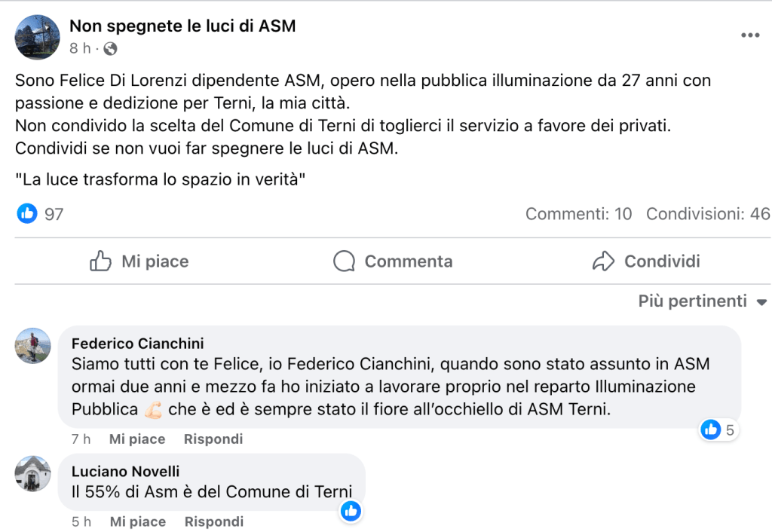Viewport: 772px width, 532px height.
Task: Click the globe public-visibility icon
Action: [x=110, y=49]
